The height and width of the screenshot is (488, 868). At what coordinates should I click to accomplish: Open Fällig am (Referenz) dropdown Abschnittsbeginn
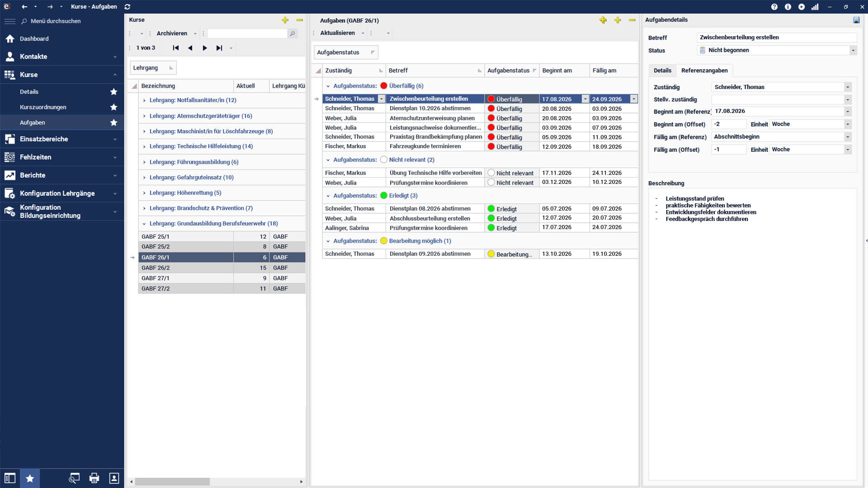click(x=848, y=137)
